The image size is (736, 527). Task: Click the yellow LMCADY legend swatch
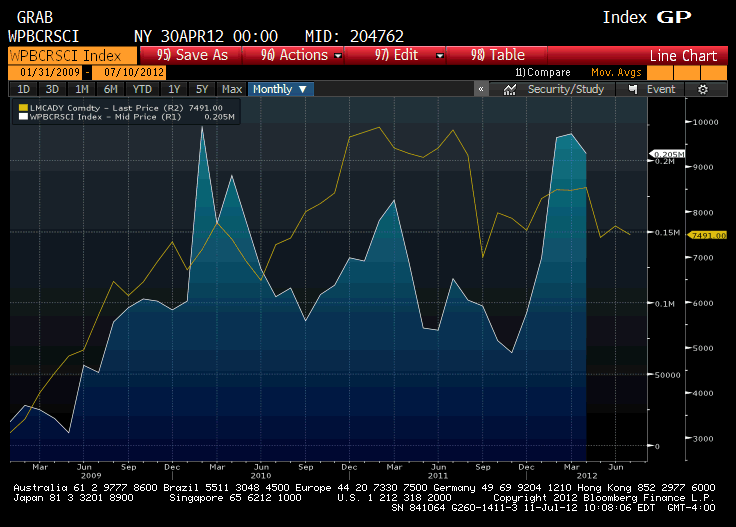(x=23, y=108)
